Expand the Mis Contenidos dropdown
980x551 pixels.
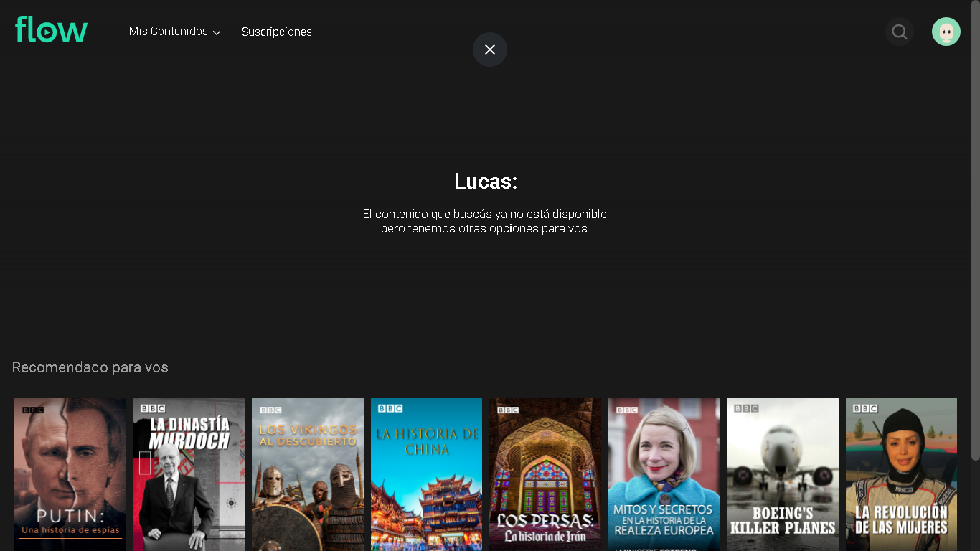coord(169,32)
